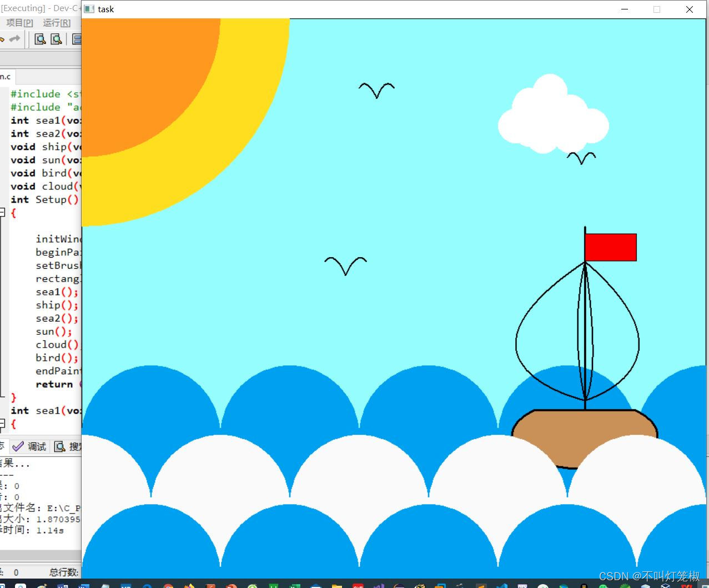
Task: Collapse the bottom code fold after sea1 definition
Action: [x=2, y=424]
